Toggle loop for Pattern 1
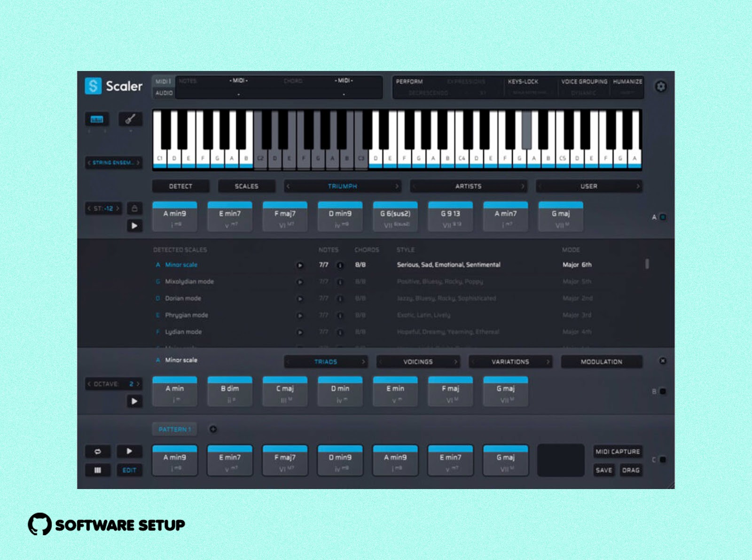Image resolution: width=752 pixels, height=560 pixels. [x=98, y=451]
